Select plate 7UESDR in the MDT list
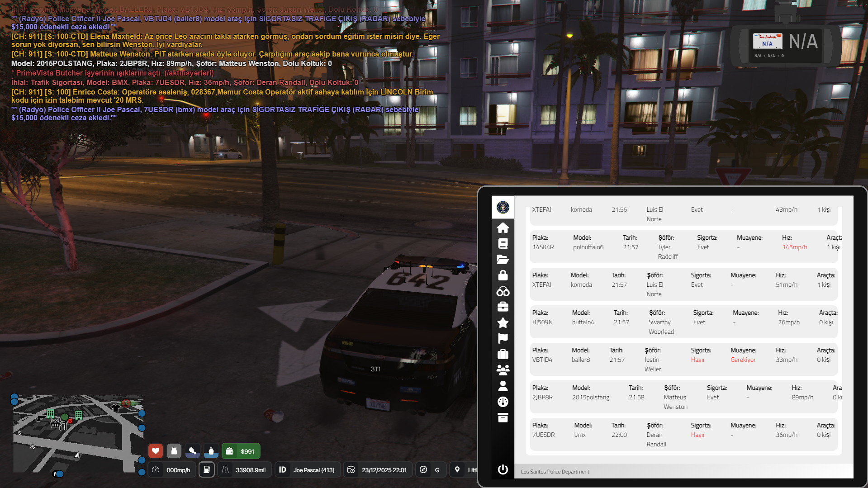The image size is (868, 488). pyautogui.click(x=543, y=435)
